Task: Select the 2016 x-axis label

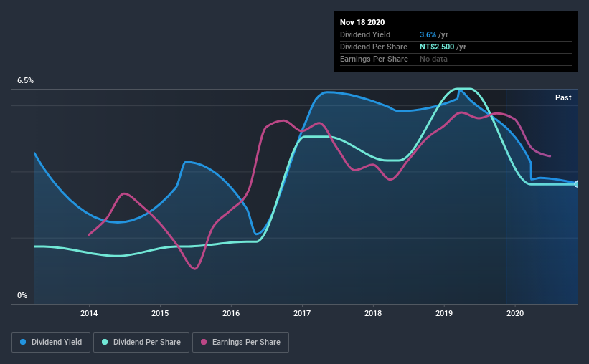Action: click(231, 313)
